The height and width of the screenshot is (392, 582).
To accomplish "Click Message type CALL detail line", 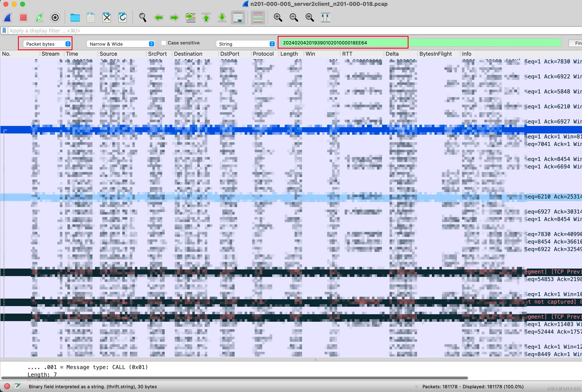I will (88, 367).
